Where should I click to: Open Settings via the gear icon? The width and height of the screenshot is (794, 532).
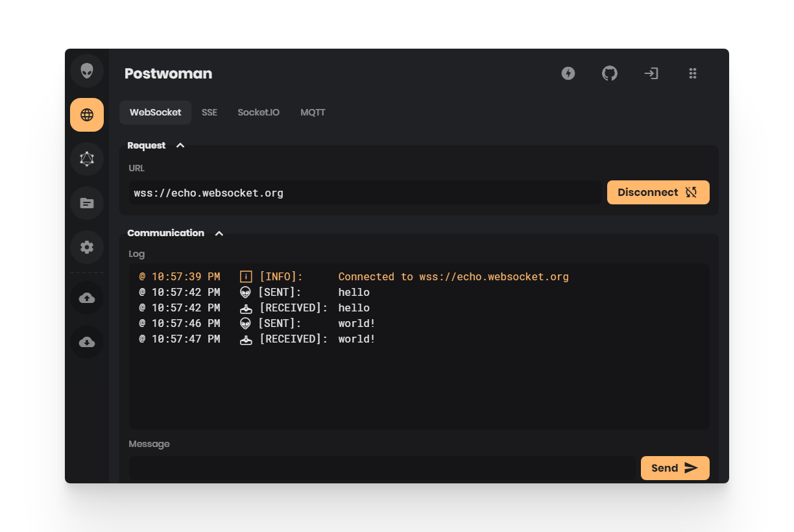point(86,247)
